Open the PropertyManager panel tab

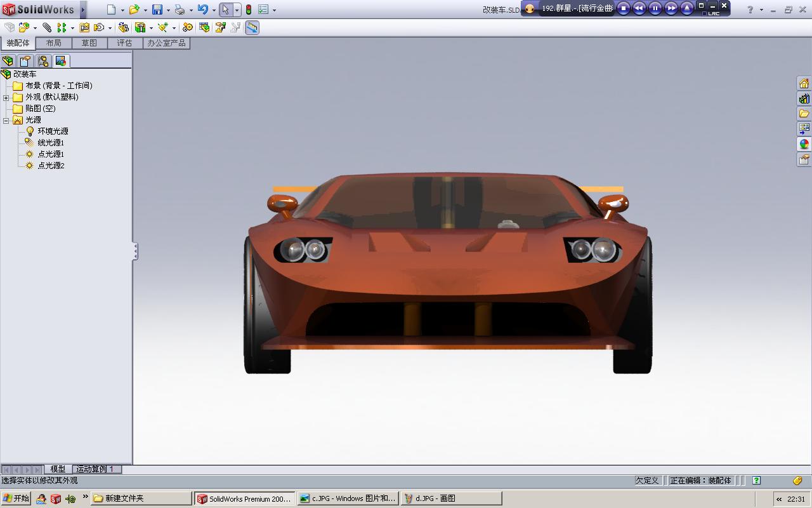[x=25, y=61]
